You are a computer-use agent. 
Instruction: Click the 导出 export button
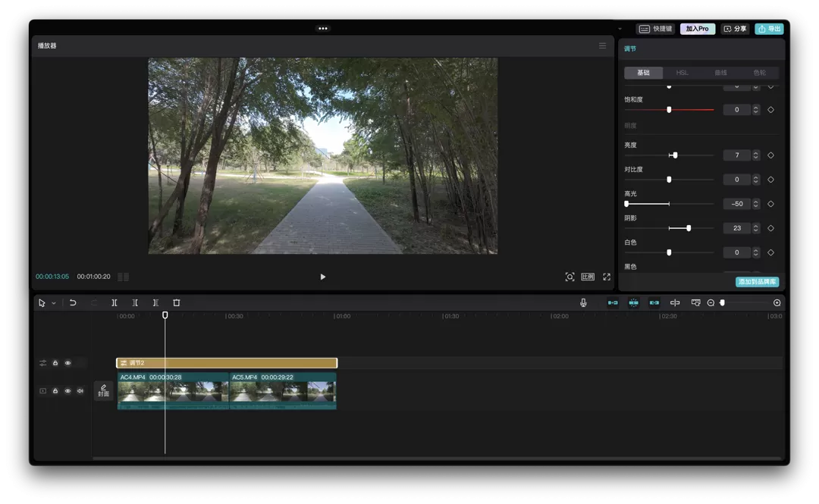(x=769, y=29)
